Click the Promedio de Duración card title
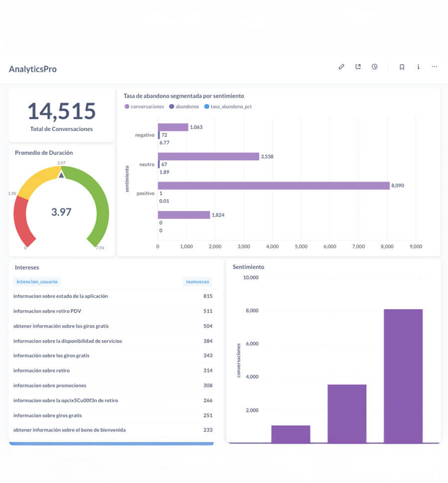Screen dimensions: 448x483 click(44, 153)
